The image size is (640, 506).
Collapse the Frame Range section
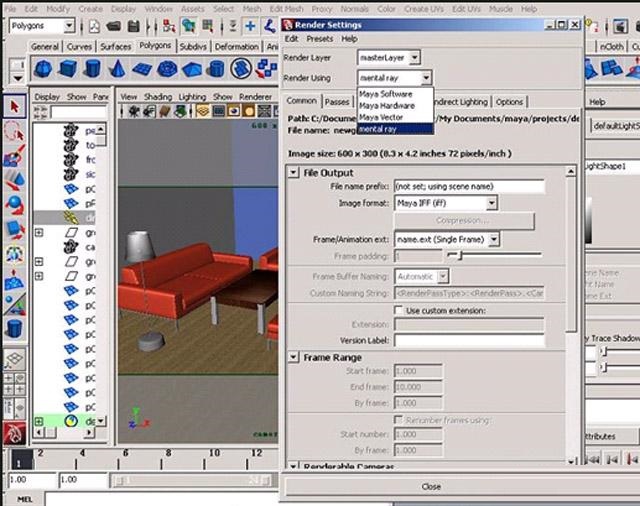pos(293,357)
